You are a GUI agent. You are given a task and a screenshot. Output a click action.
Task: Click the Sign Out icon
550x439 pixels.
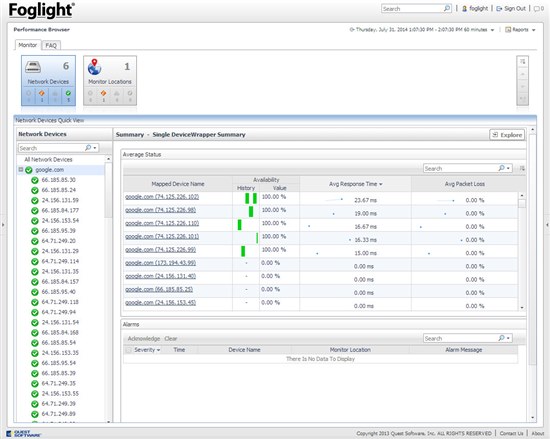[x=499, y=8]
